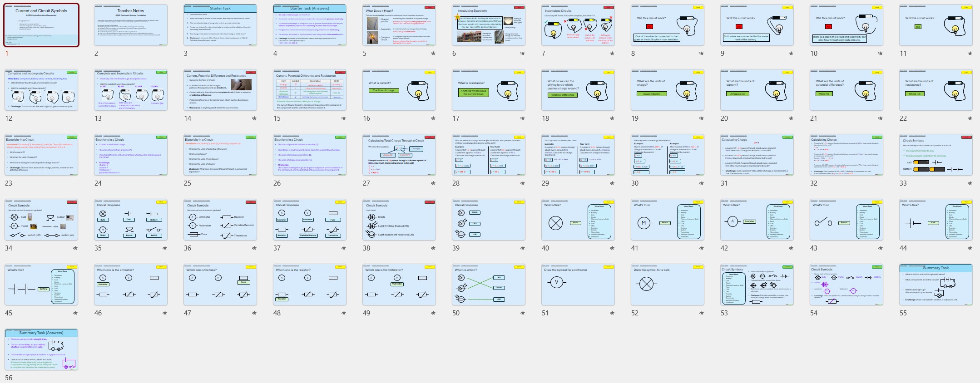The width and height of the screenshot is (980, 383).
Task: Select 'Draw the symbol for a voltmeter' slide
Action: pos(578,285)
